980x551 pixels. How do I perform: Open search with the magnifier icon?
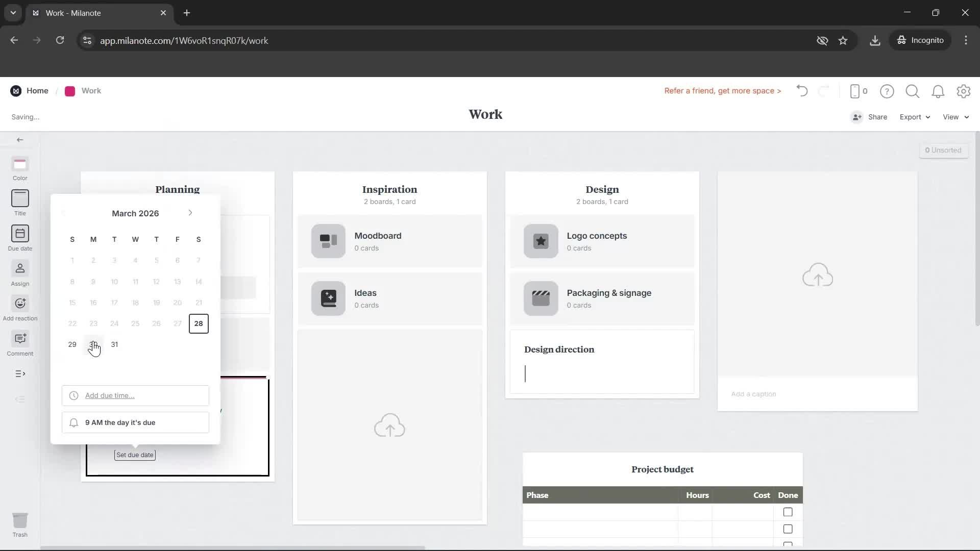click(x=913, y=91)
